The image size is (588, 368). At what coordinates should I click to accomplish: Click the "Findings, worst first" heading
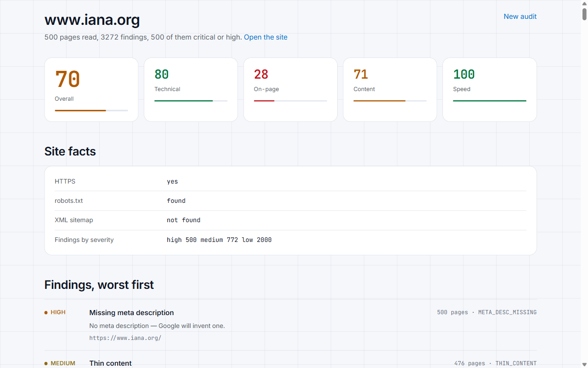click(x=99, y=285)
